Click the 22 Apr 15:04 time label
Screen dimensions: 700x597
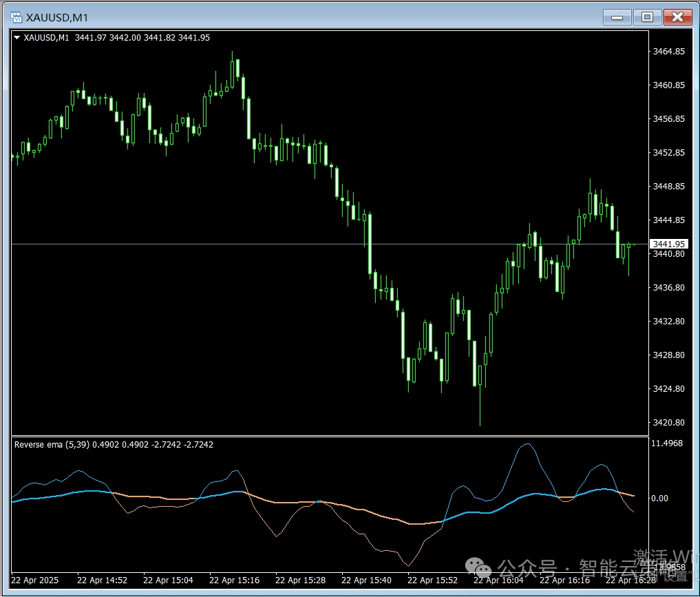168,580
